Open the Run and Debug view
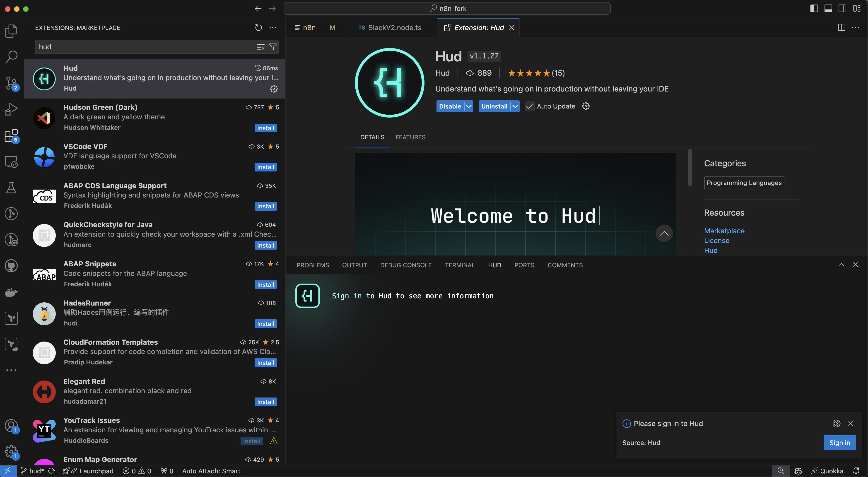 click(x=11, y=109)
